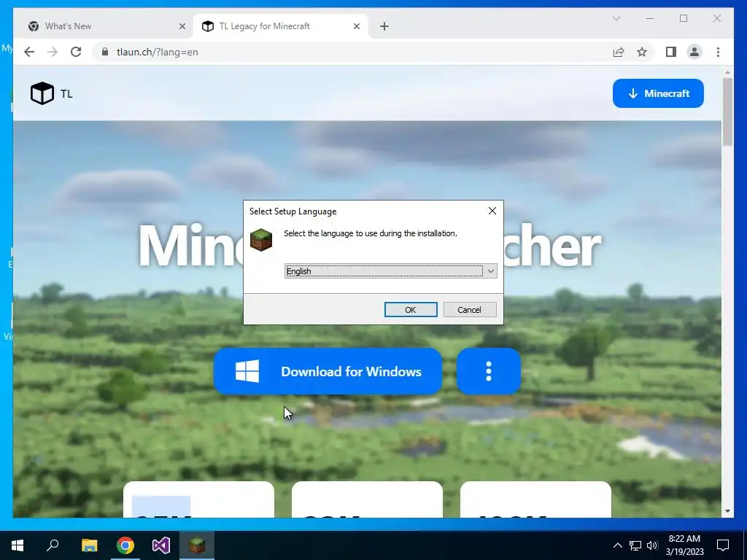The width and height of the screenshot is (747, 560).
Task: Click the down arrow icon in Minecraft button
Action: coord(632,93)
